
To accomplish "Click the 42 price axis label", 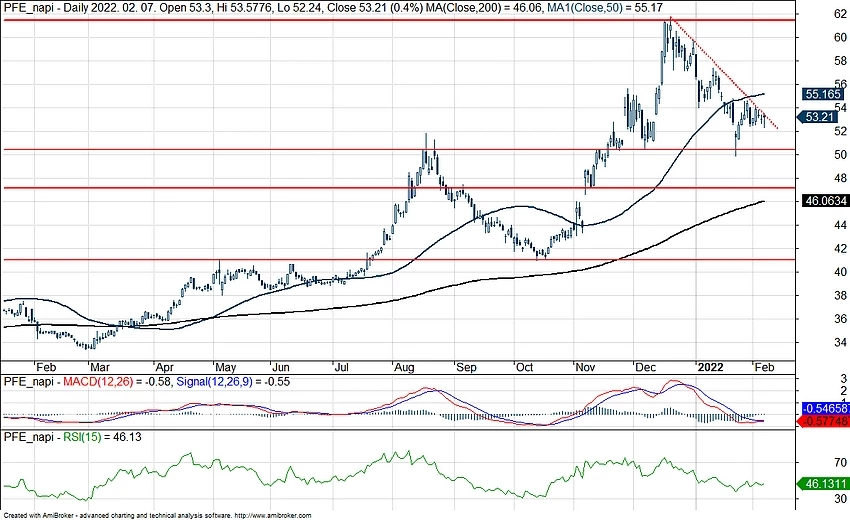I will 840,249.
